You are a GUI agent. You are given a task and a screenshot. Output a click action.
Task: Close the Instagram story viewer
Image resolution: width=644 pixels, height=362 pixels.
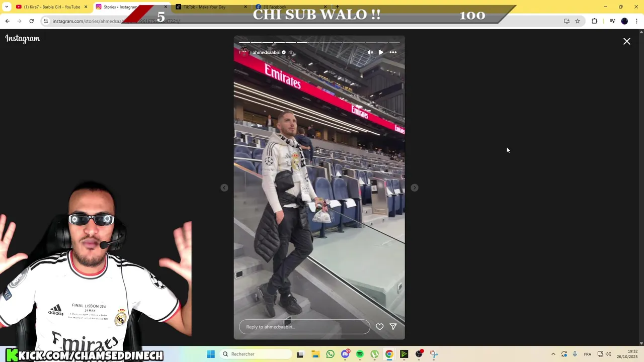(626, 41)
